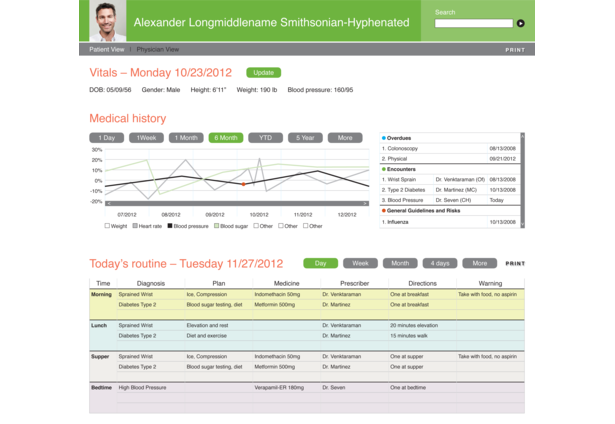Toggle the Blood sugar chart checkbox
This screenshot has height=424, width=615.
(x=217, y=226)
